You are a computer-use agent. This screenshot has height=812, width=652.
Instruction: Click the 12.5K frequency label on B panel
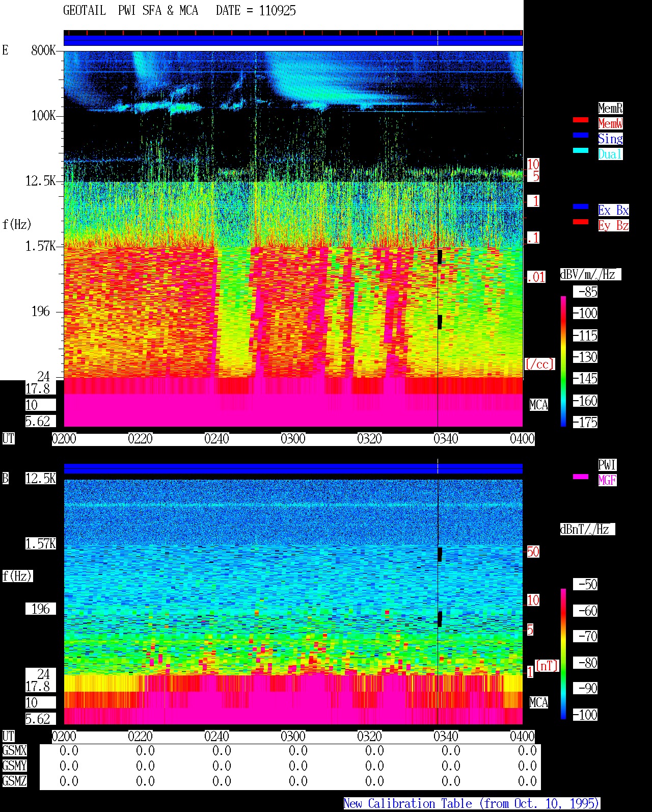[41, 478]
